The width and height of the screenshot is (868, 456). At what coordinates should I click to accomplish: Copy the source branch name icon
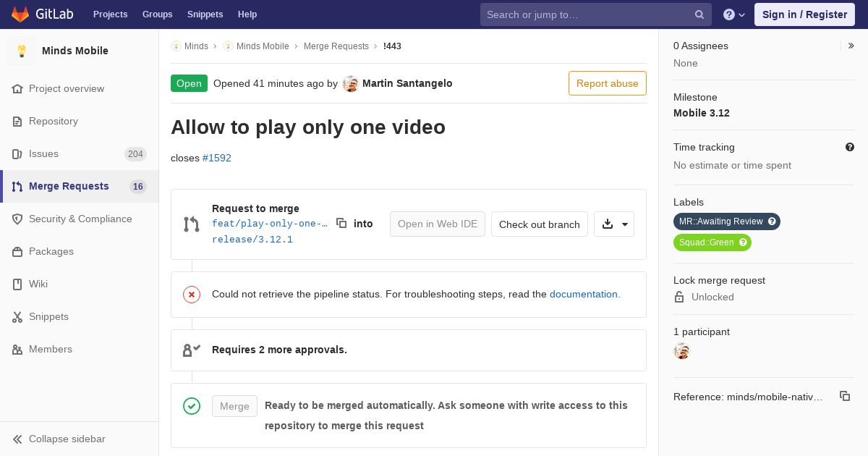tap(341, 224)
